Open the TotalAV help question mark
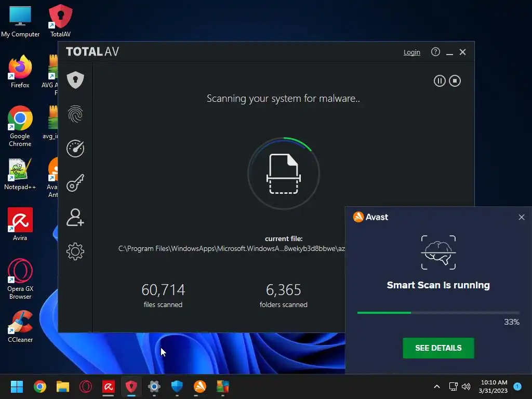The width and height of the screenshot is (532, 399). tap(436, 52)
